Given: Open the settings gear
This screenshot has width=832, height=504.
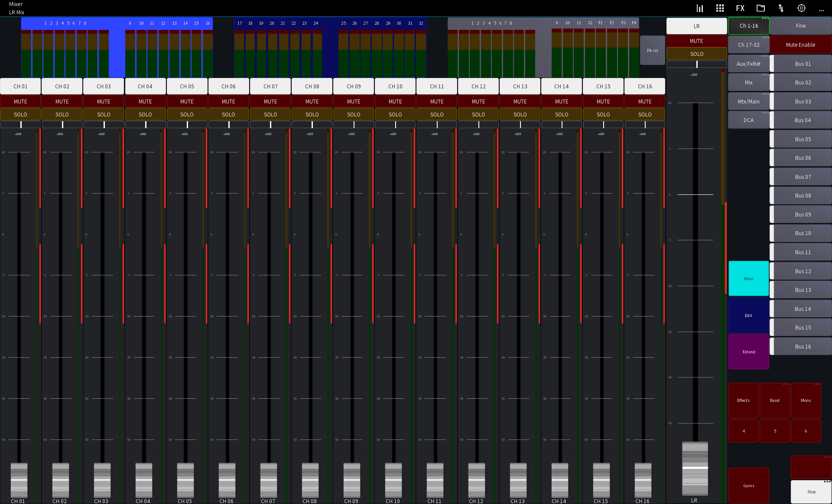Looking at the screenshot, I should click(801, 8).
